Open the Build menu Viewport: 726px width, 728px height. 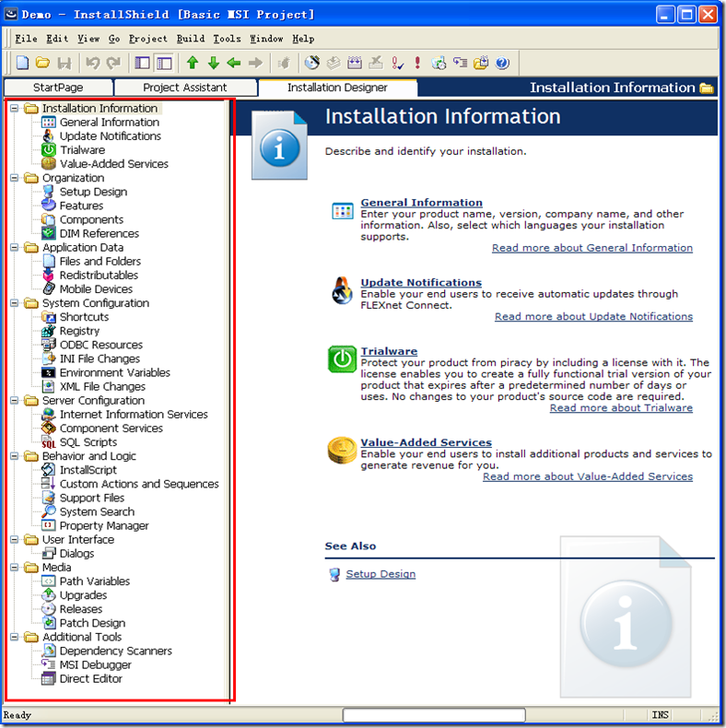(191, 39)
